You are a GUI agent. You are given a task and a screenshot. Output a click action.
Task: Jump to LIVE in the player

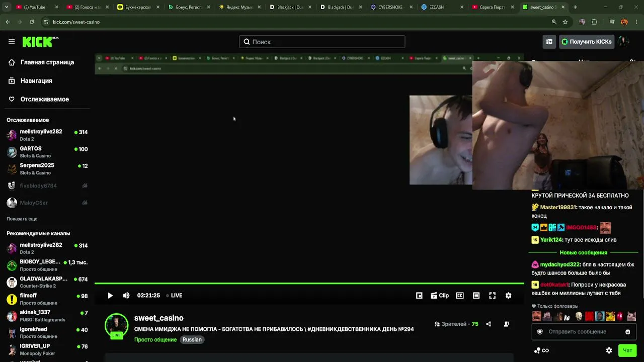(174, 296)
